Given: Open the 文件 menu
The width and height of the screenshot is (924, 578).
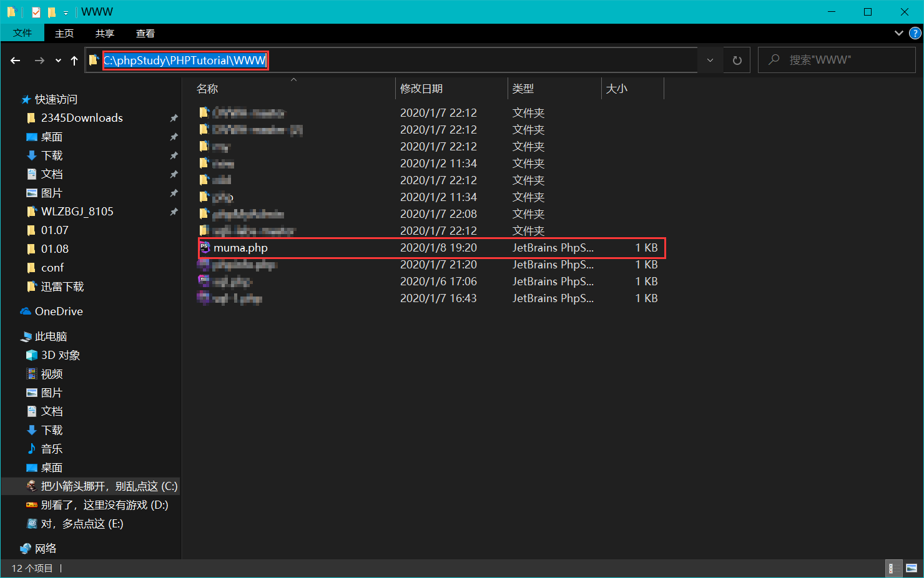Looking at the screenshot, I should coord(22,33).
